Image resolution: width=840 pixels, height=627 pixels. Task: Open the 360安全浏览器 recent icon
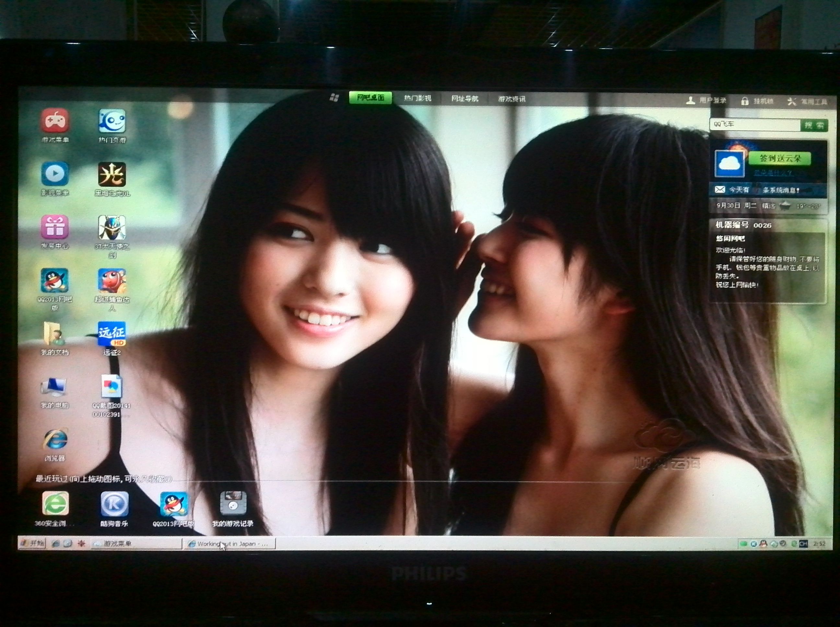click(x=55, y=504)
